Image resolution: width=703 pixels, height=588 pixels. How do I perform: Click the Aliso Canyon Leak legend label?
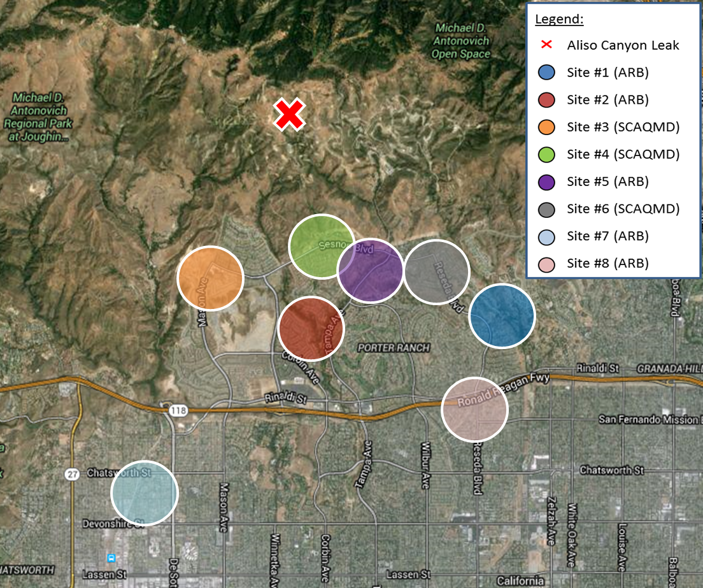click(623, 45)
